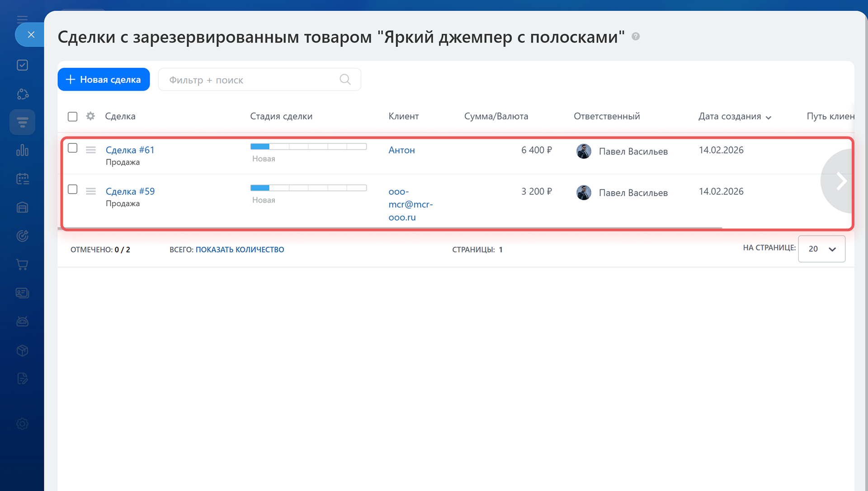Click the help question mark beside title
The height and width of the screenshot is (491, 868).
coord(636,37)
